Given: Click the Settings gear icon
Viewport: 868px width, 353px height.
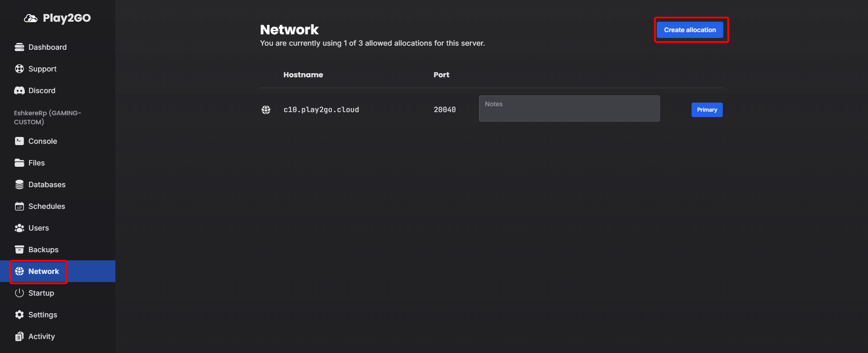Looking at the screenshot, I should click(x=19, y=315).
